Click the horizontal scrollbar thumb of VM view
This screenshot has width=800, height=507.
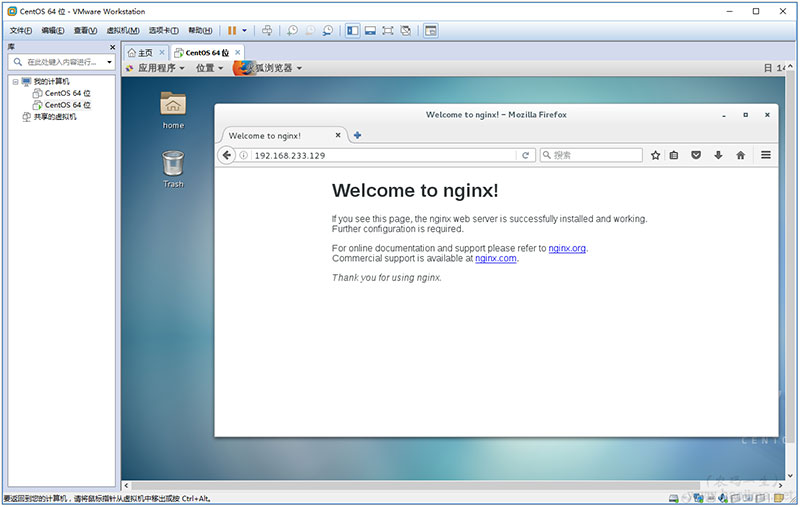[416, 486]
